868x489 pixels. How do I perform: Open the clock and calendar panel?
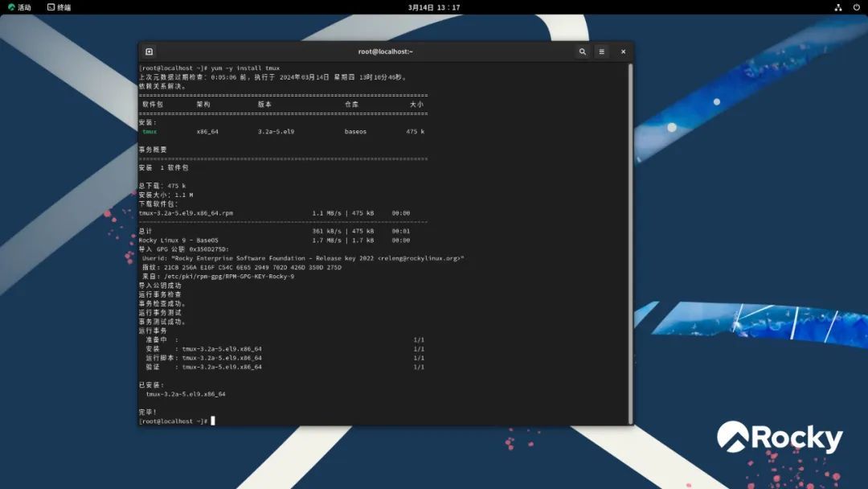pyautogui.click(x=434, y=7)
